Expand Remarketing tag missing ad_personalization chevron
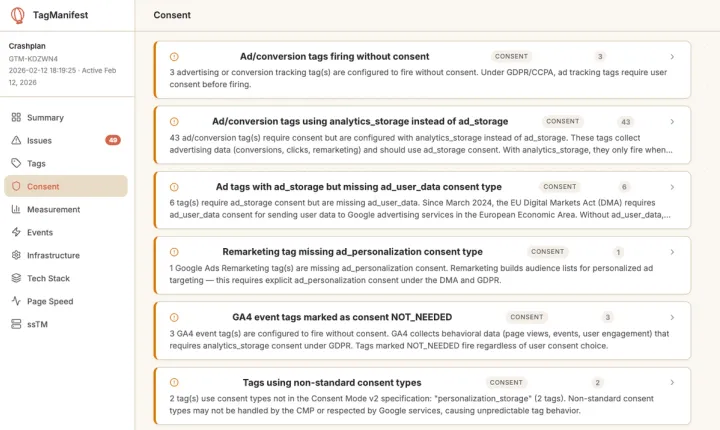 672,252
